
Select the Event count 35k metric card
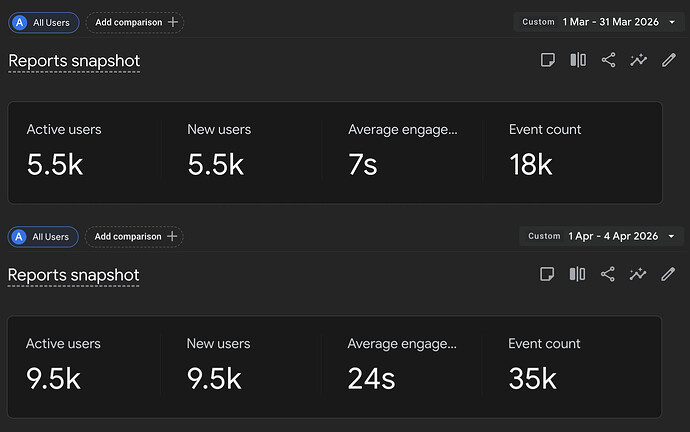pyautogui.click(x=571, y=366)
